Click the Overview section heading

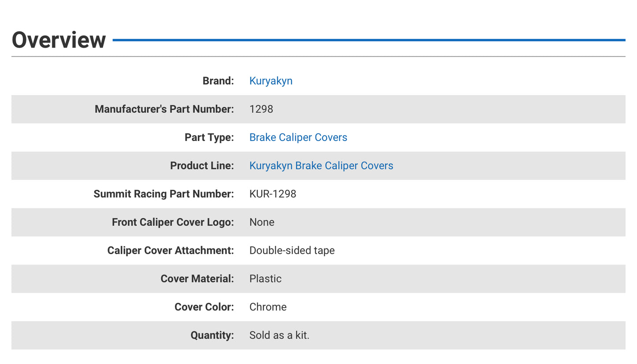(59, 40)
